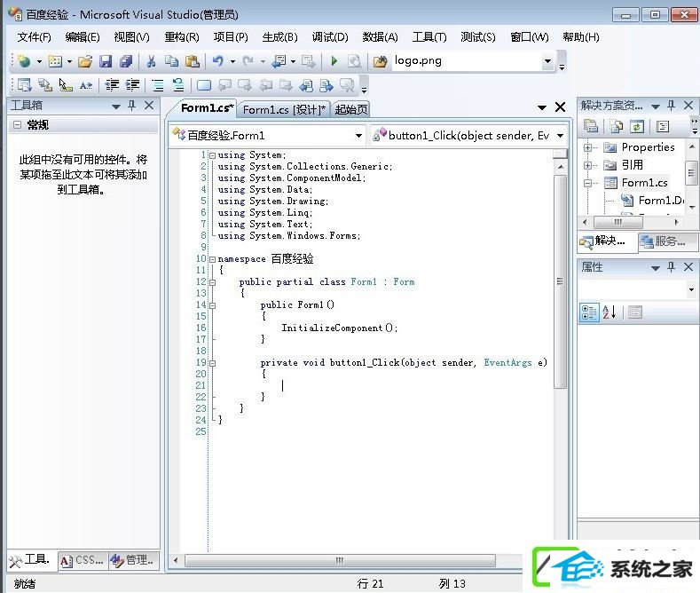Switch to the 起始页 tab
The height and width of the screenshot is (593, 700).
(351, 109)
